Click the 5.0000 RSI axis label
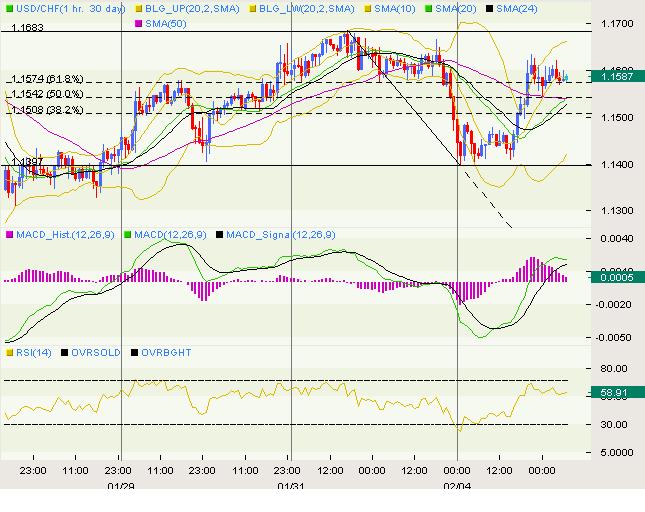The height and width of the screenshot is (512, 645). (617, 452)
